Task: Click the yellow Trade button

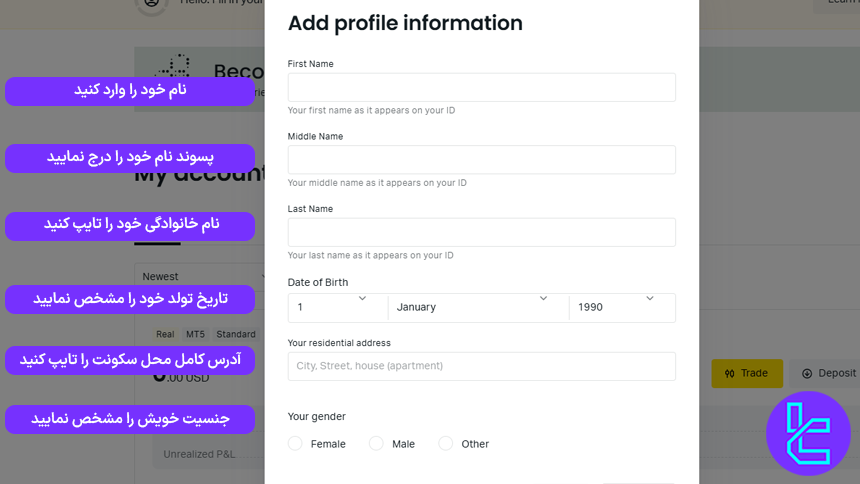Action: (x=747, y=374)
